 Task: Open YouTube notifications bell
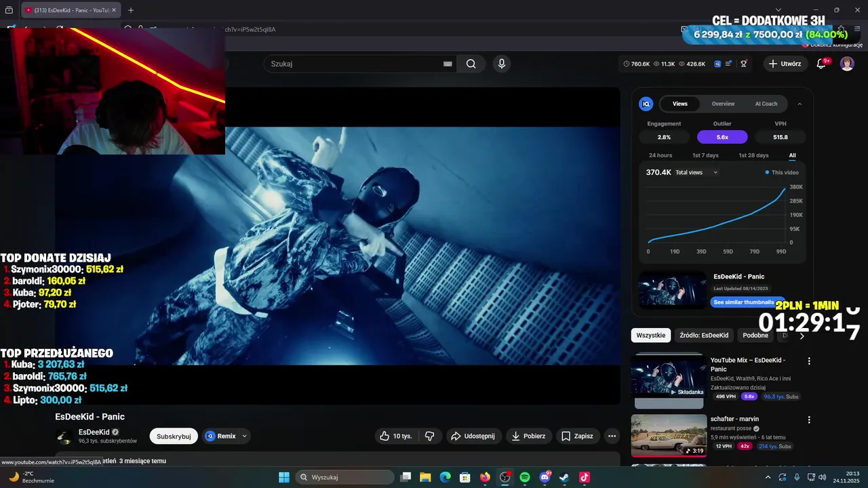click(x=822, y=64)
